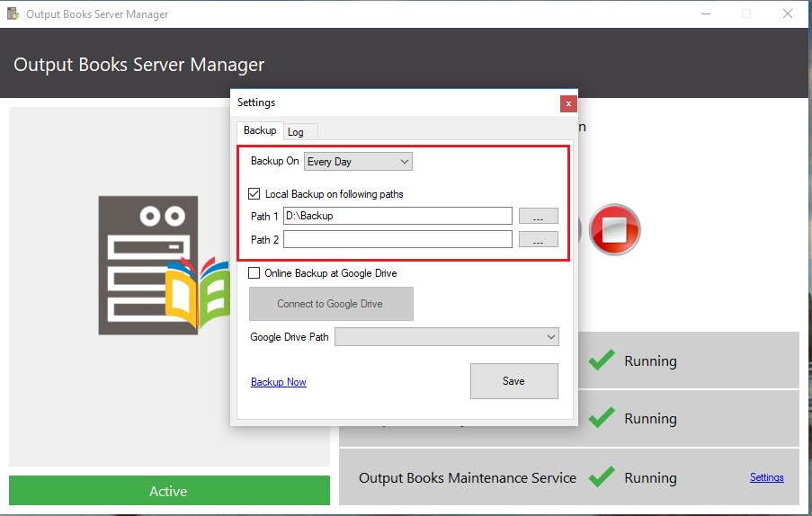
Task: Click the Path 1 input field
Action: click(397, 216)
